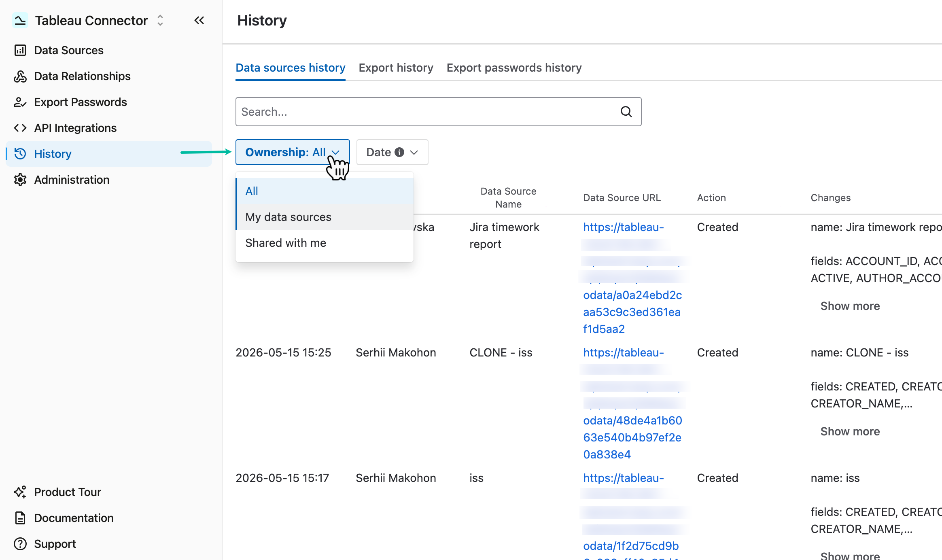Switch to the Export passwords history tab

[514, 68]
